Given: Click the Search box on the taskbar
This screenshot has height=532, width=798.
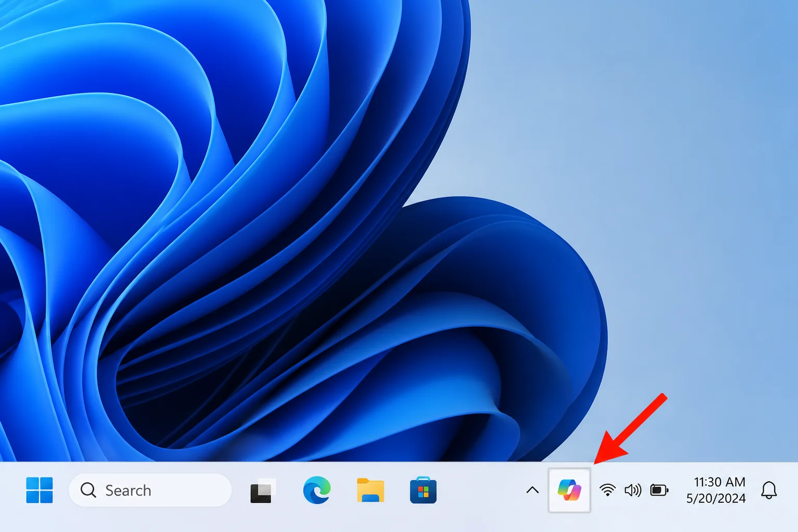Looking at the screenshot, I should click(x=150, y=490).
